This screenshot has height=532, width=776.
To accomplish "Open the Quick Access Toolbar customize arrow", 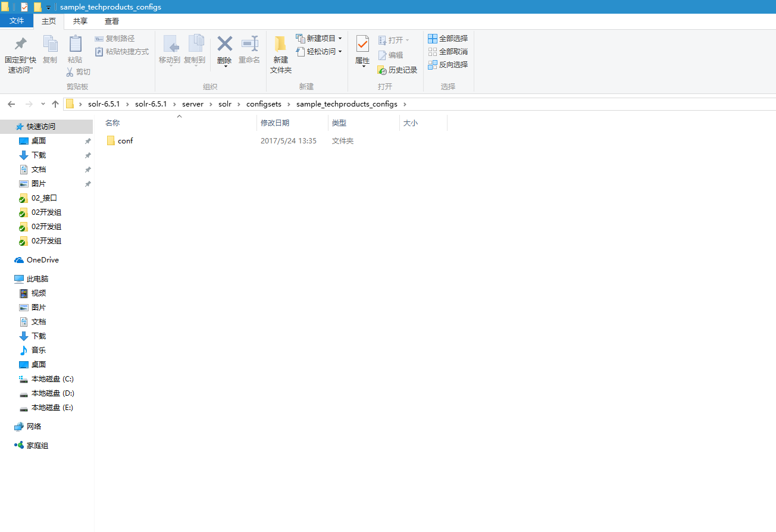I will (x=48, y=7).
